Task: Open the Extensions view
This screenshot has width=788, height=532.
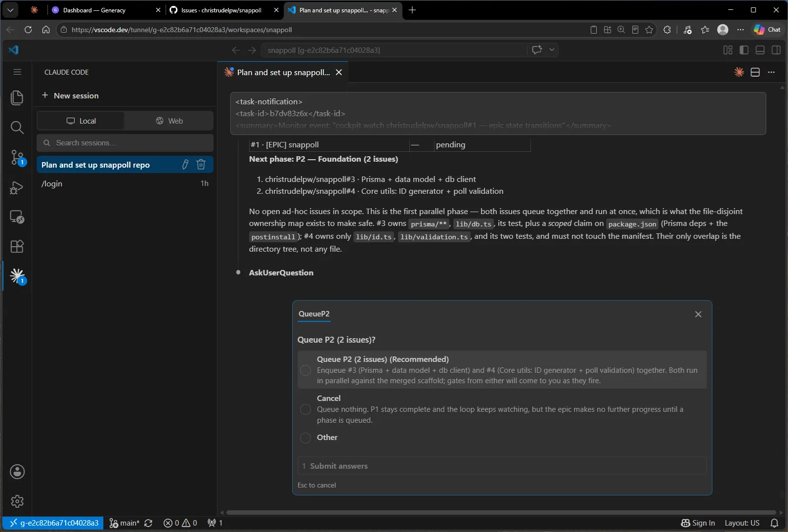Action: point(17,246)
